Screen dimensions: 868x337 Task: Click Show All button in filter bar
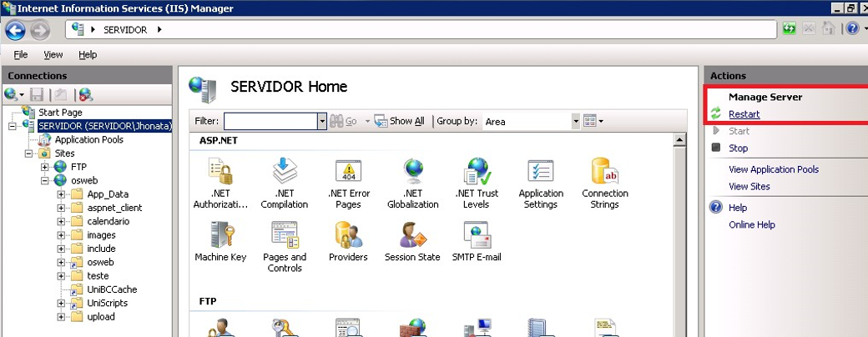click(x=400, y=121)
